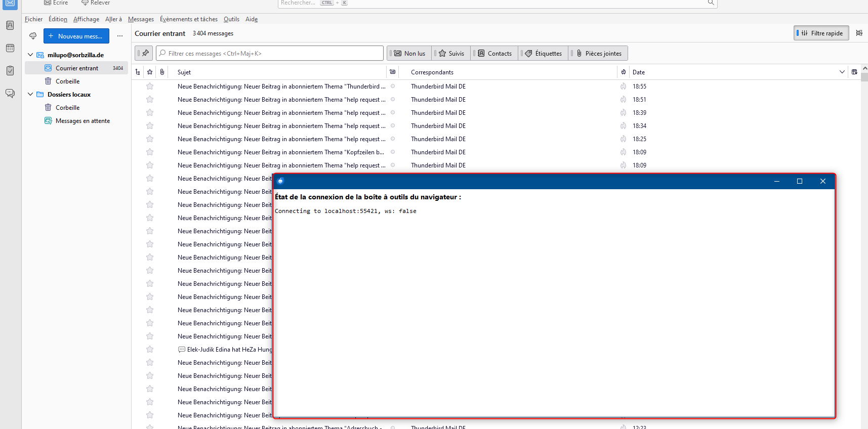Open the 18:09 Kopfzeilen message row
The height and width of the screenshot is (429, 868).
496,152
